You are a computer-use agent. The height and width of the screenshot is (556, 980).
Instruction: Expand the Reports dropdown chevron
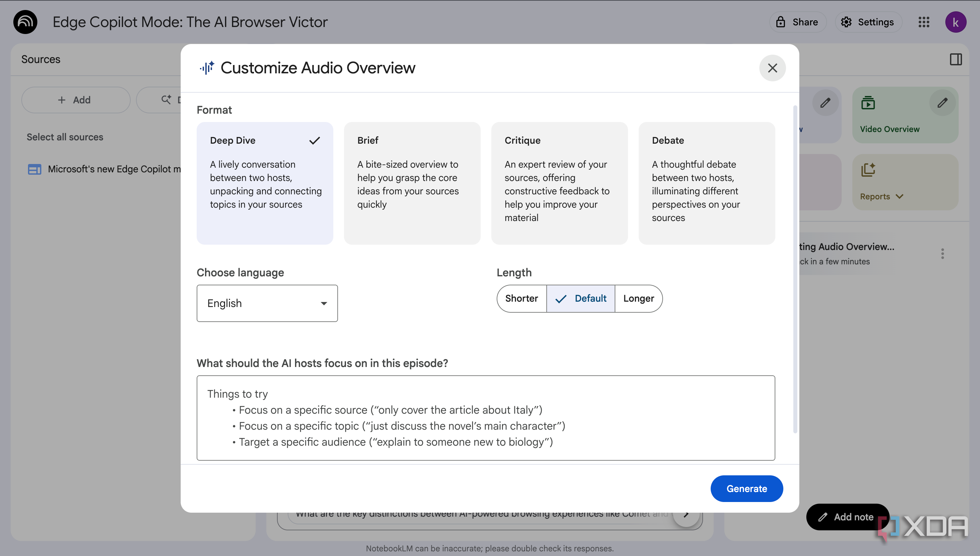tap(899, 196)
